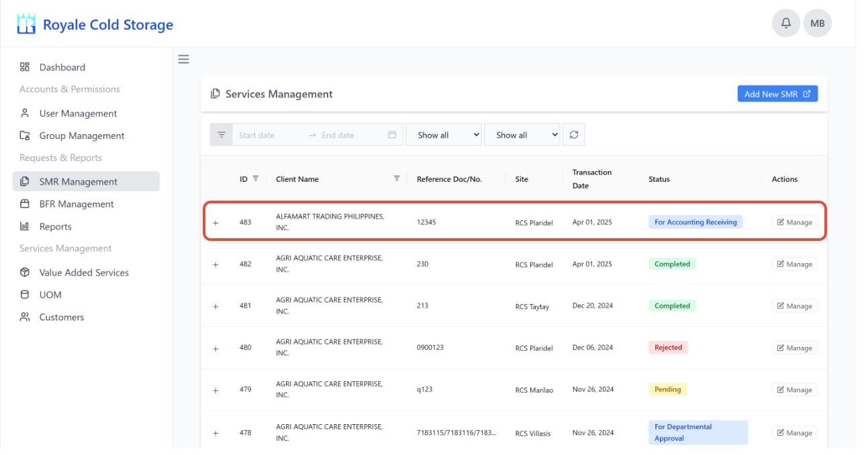Open UOM in the sidebar
The height and width of the screenshot is (455, 868).
coord(86,295)
